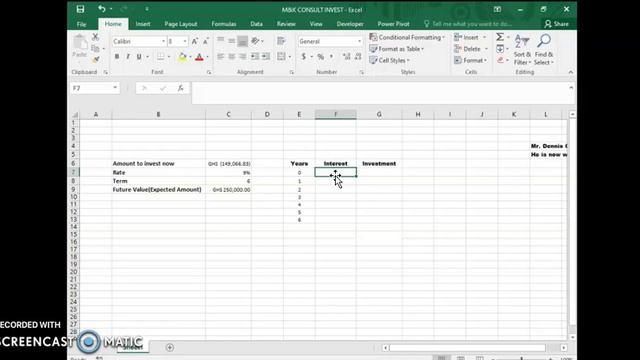
Task: Click the AutoSum sigma icon
Action: point(500,37)
